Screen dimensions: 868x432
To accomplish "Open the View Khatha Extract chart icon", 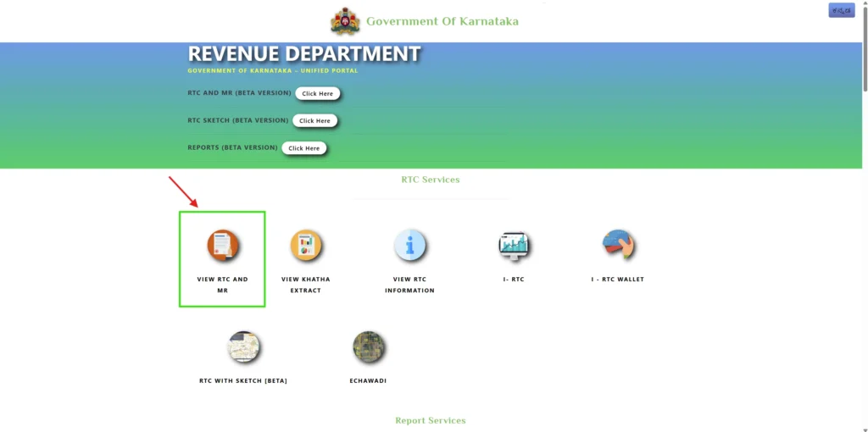I will point(306,246).
